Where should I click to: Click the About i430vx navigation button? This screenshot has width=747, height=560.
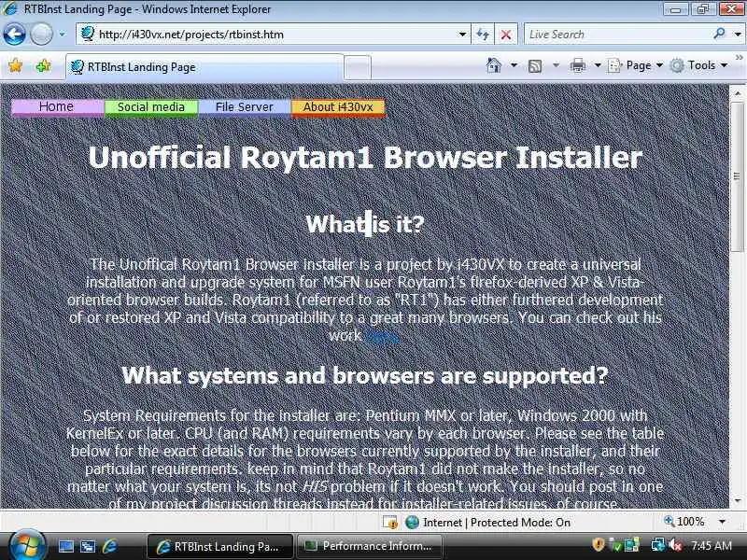coord(338,107)
